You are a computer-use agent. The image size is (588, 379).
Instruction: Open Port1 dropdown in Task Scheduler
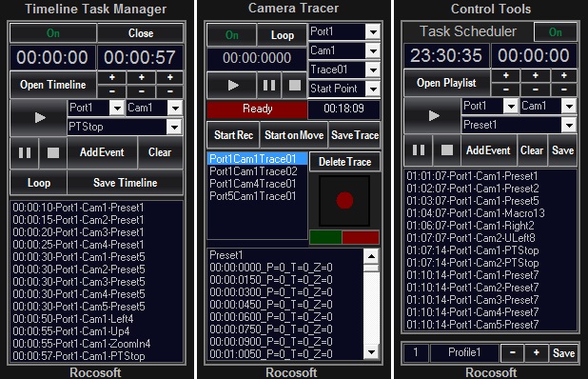coord(510,106)
